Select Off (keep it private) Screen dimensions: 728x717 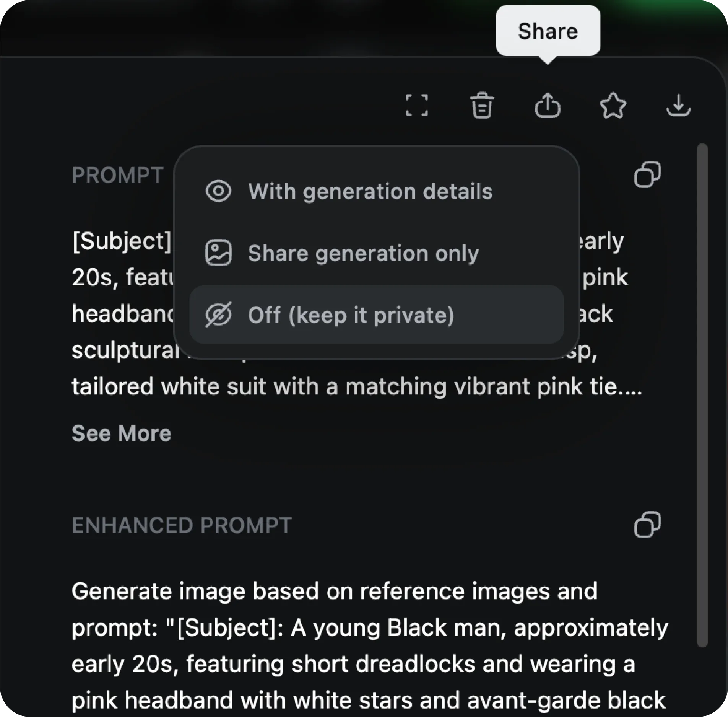pyautogui.click(x=377, y=315)
